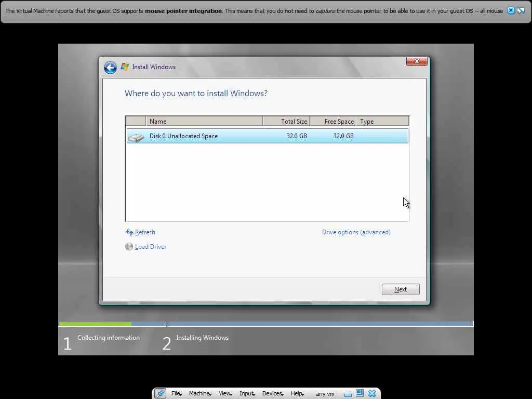Viewport: 532px width, 399px height.
Task: Open Drive options (advanced)
Action: pos(356,232)
